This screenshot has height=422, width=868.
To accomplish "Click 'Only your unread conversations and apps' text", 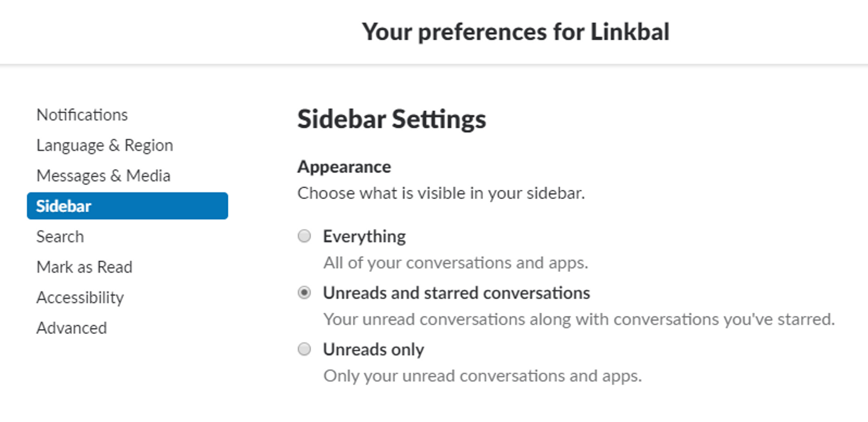I will 482,376.
